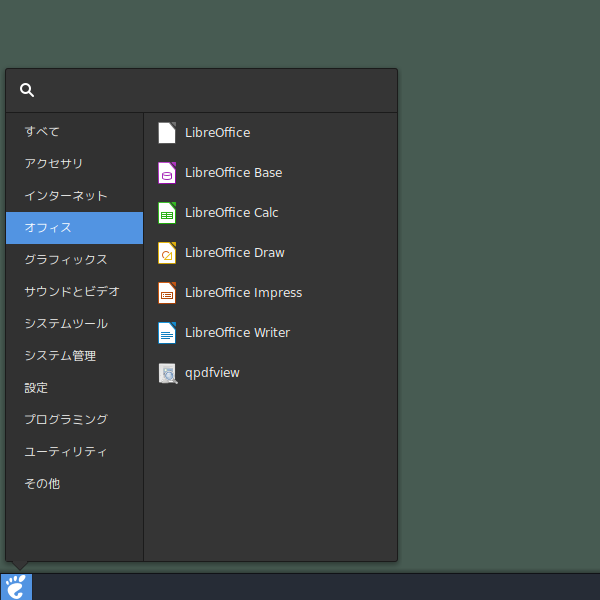
Task: Open the LibreOffice Start Center icon
Action: point(167,133)
